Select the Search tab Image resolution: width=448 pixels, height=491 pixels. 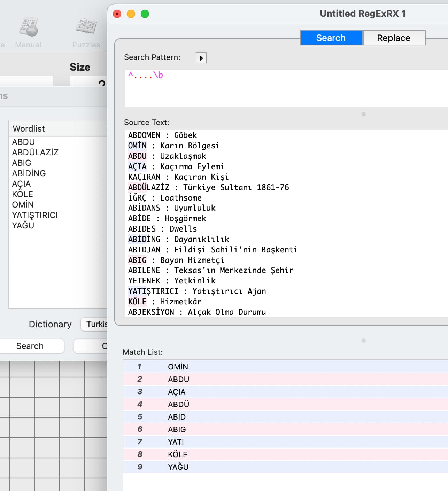click(331, 38)
